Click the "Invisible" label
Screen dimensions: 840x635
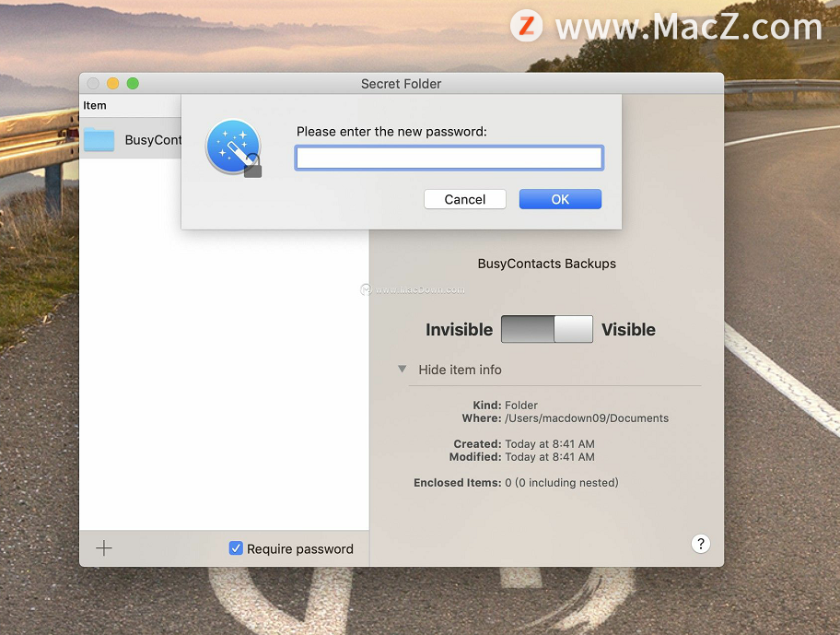pos(459,330)
